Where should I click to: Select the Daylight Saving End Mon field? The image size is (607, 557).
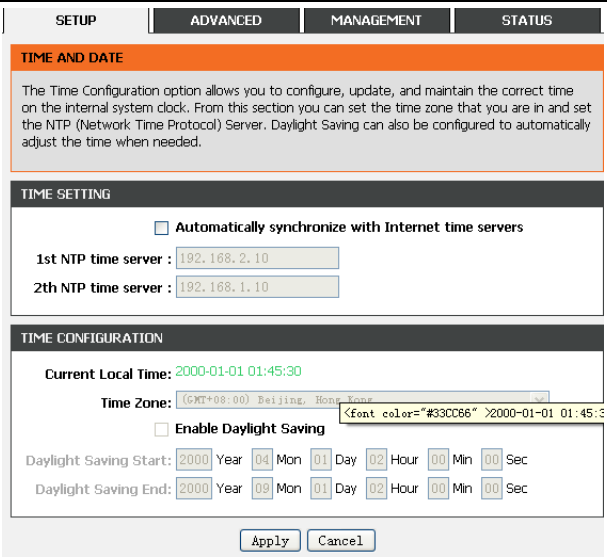[262, 488]
